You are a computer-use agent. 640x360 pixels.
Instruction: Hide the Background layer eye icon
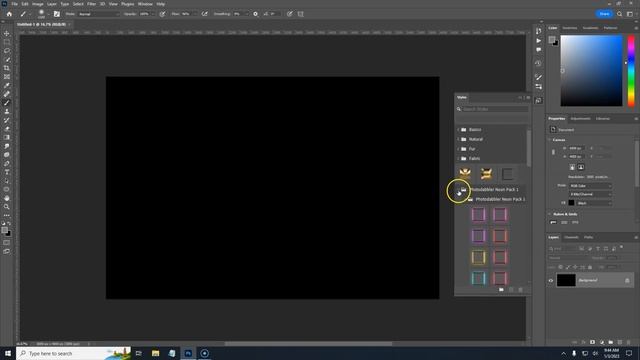coord(551,280)
